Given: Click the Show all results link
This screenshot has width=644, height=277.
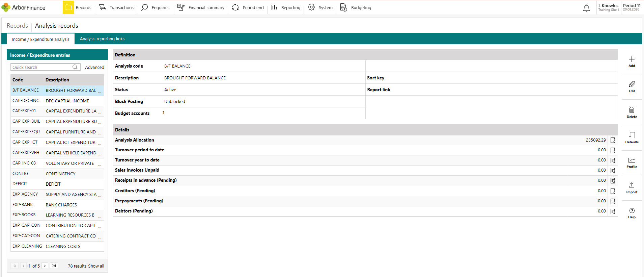Looking at the screenshot, I should pyautogui.click(x=96, y=266).
